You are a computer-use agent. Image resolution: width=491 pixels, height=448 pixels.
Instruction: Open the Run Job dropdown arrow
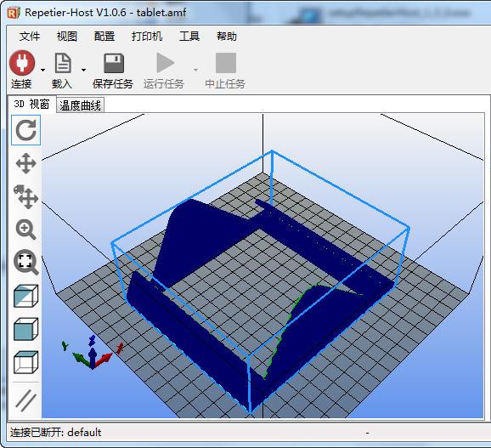(196, 70)
